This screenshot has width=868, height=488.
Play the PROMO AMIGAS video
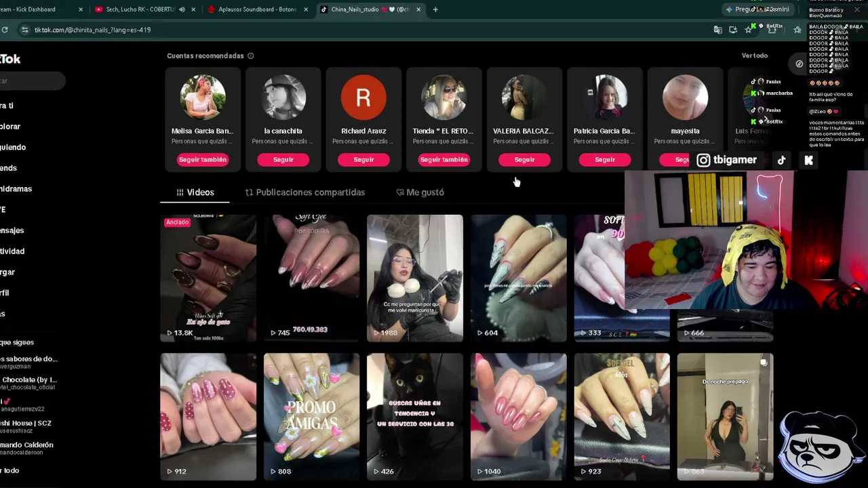point(311,417)
